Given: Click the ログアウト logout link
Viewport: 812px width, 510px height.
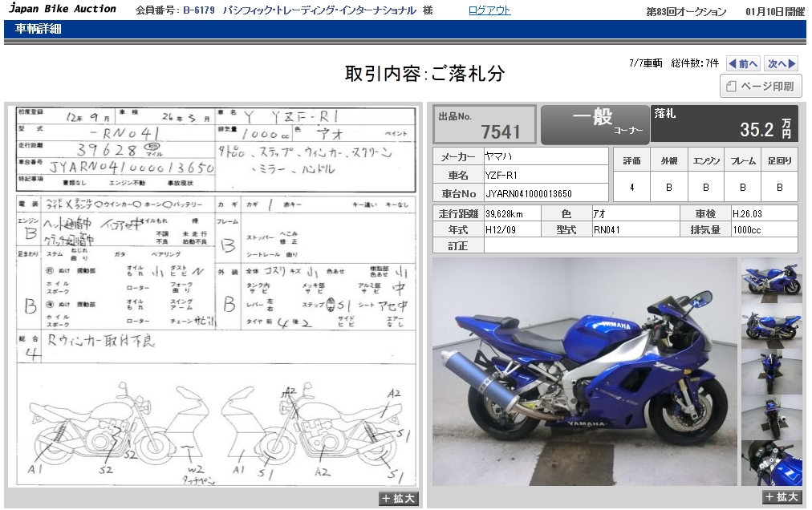Looking at the screenshot, I should (x=489, y=10).
